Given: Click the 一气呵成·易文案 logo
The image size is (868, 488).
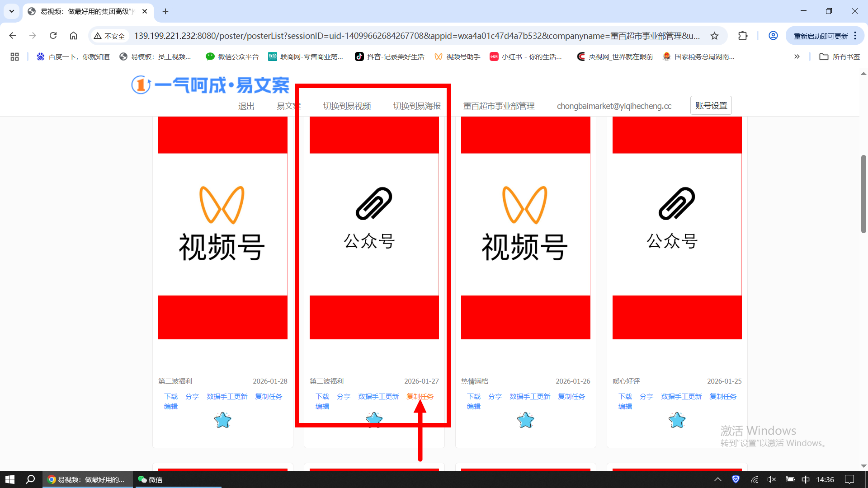Looking at the screenshot, I should click(x=211, y=85).
